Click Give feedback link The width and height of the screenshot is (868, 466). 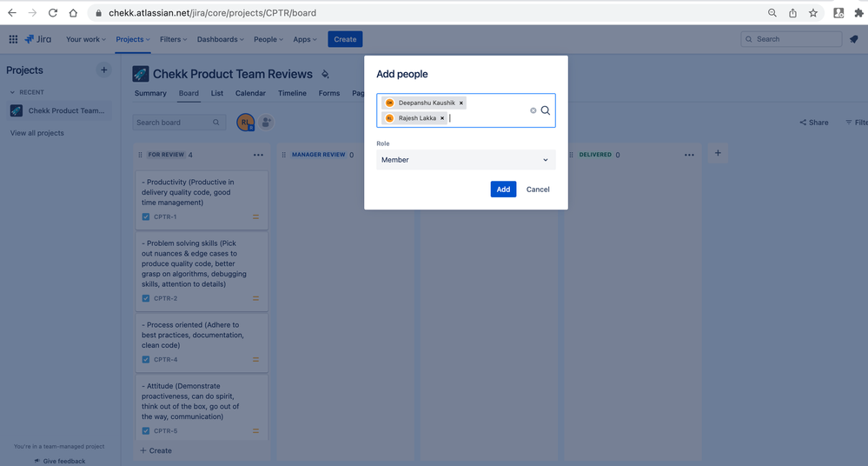(60, 461)
